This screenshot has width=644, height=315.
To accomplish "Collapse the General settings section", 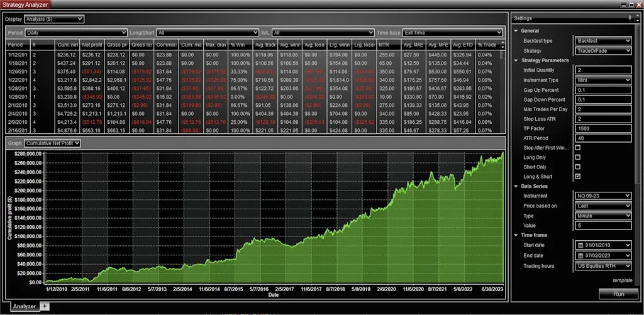I will (x=516, y=31).
